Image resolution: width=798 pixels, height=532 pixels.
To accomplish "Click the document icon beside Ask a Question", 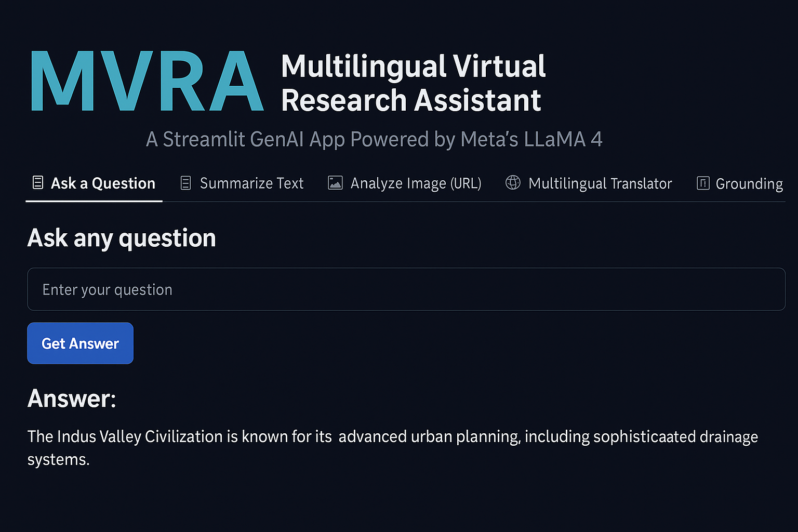I will click(38, 183).
